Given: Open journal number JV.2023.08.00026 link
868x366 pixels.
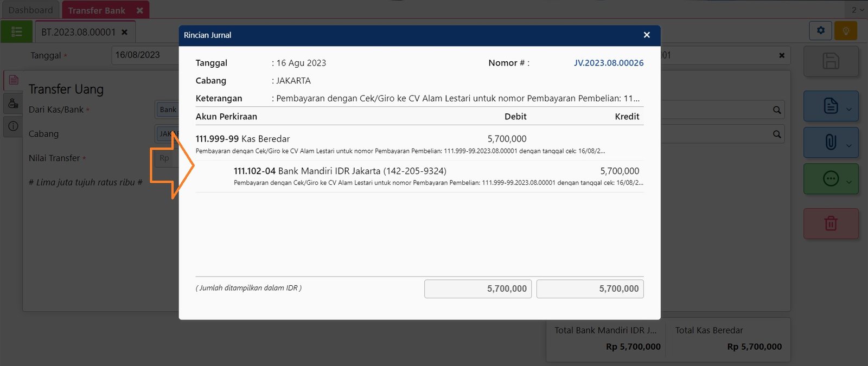Looking at the screenshot, I should 608,63.
